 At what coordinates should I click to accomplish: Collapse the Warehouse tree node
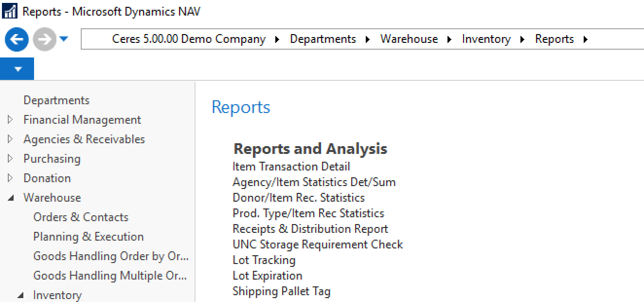coord(11,198)
